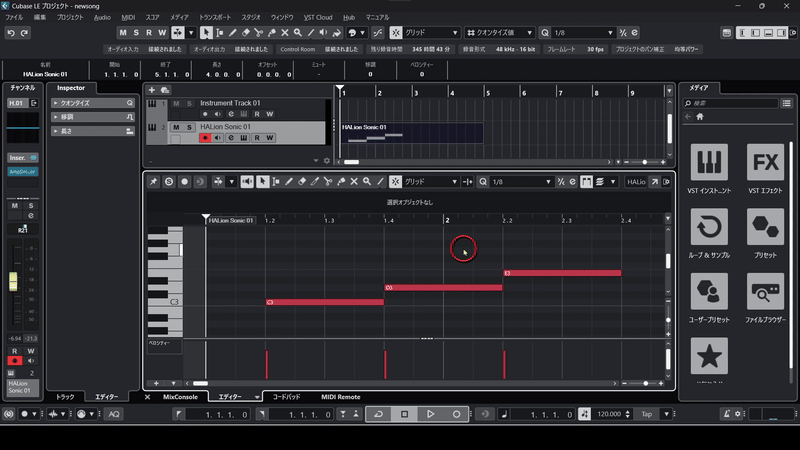
Task: Select the Line tool in key editor toolbar
Action: [380, 182]
